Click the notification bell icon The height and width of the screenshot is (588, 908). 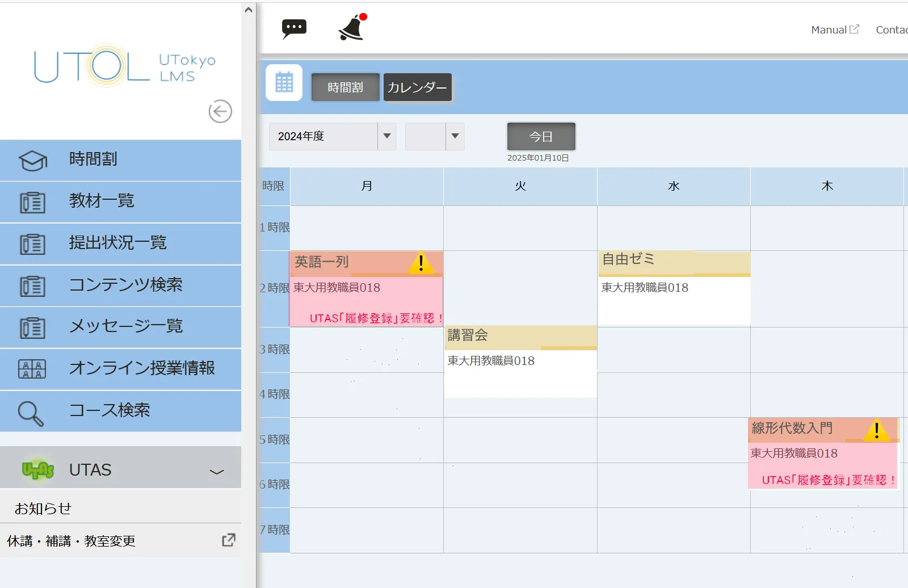352,28
